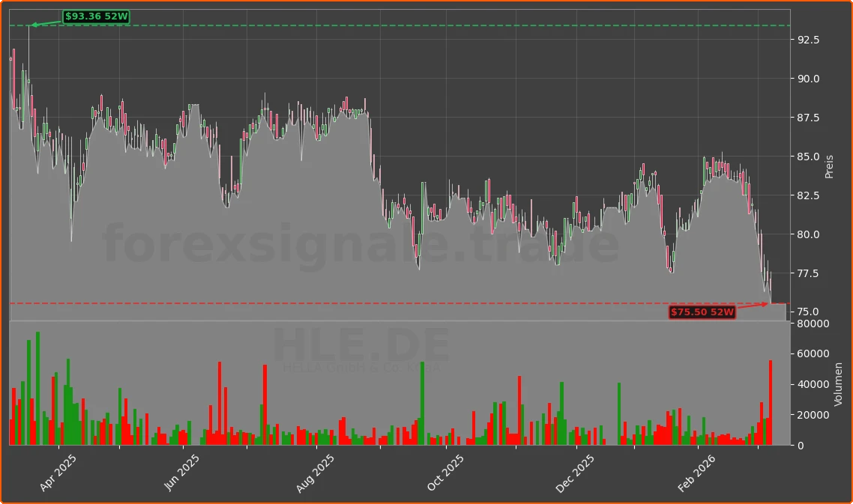Click the $75.50 52W low label
The width and height of the screenshot is (853, 504).
702,312
